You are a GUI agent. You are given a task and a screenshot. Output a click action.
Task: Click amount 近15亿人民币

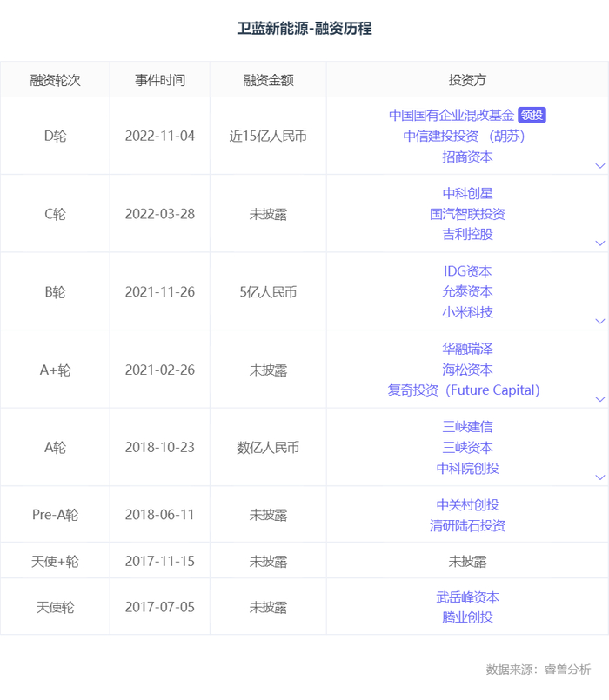pos(268,136)
